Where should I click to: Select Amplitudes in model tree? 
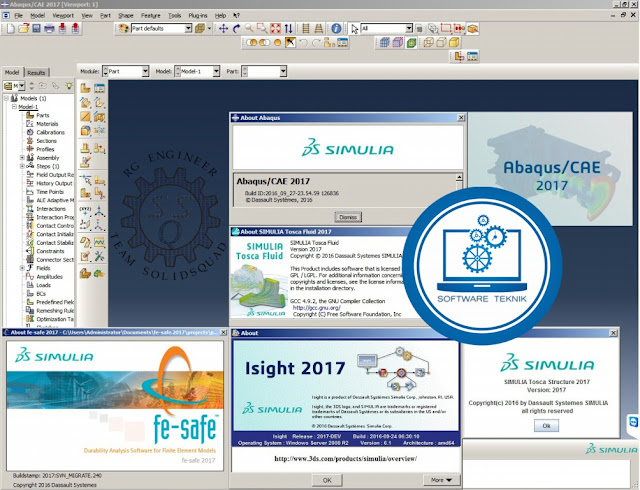pyautogui.click(x=49, y=276)
